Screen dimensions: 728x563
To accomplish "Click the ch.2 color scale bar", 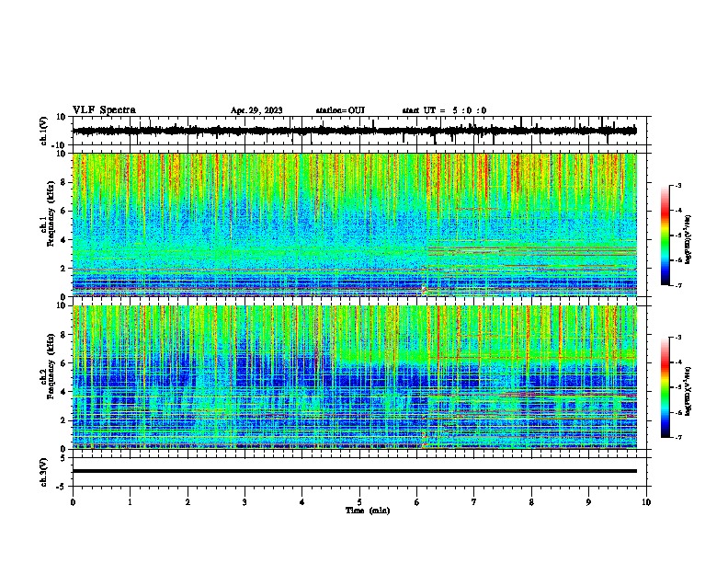I will (665, 387).
